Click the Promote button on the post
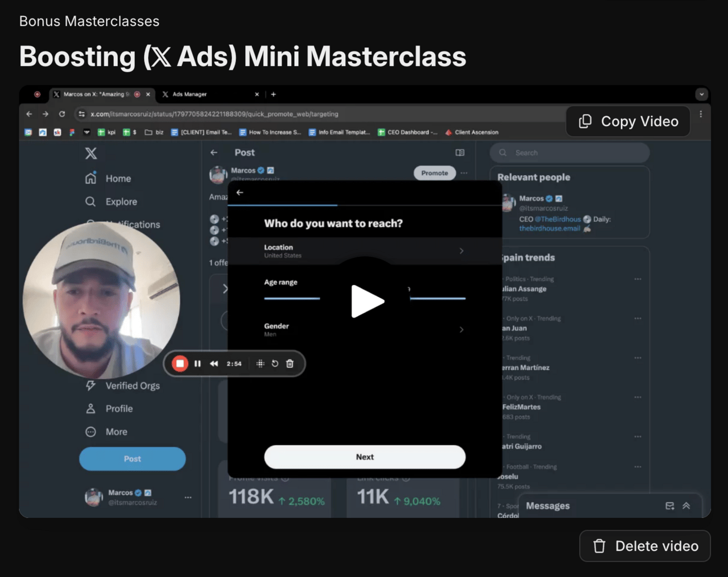 pyautogui.click(x=434, y=173)
